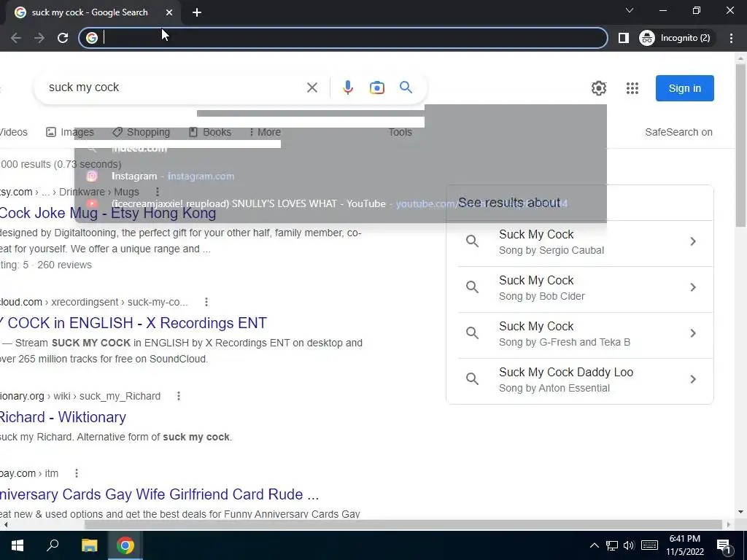The height and width of the screenshot is (560, 747).
Task: Click the browser forward arrow
Action: [39, 38]
